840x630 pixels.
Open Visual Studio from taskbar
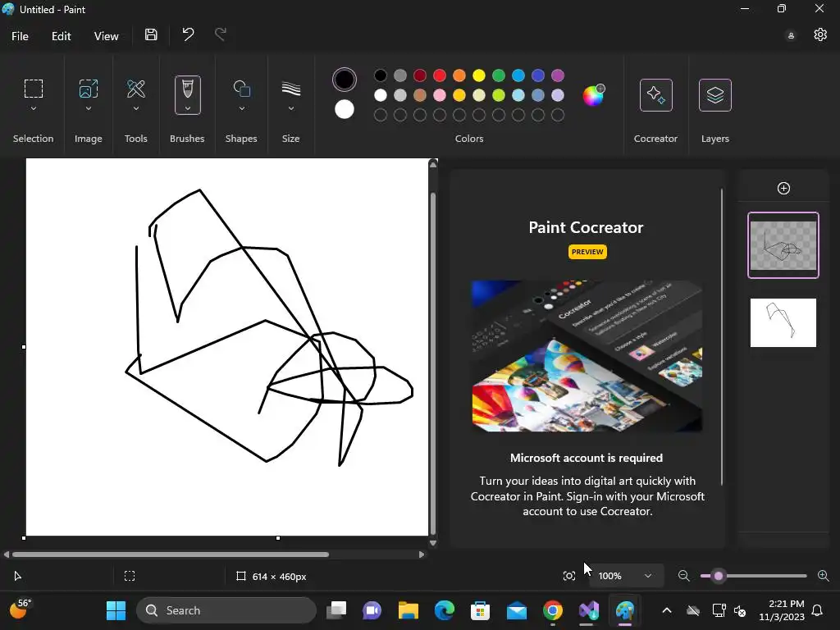click(x=589, y=610)
